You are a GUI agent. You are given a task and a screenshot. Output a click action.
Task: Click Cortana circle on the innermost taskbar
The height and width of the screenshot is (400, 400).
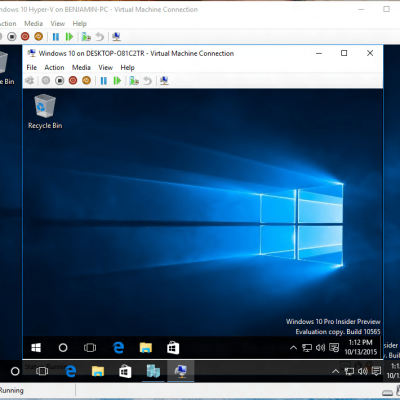63,348
